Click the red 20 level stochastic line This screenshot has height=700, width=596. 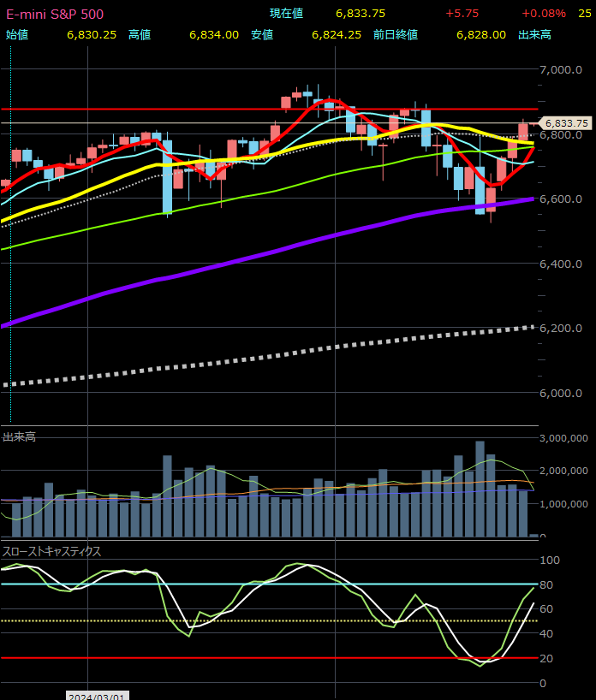257,658
